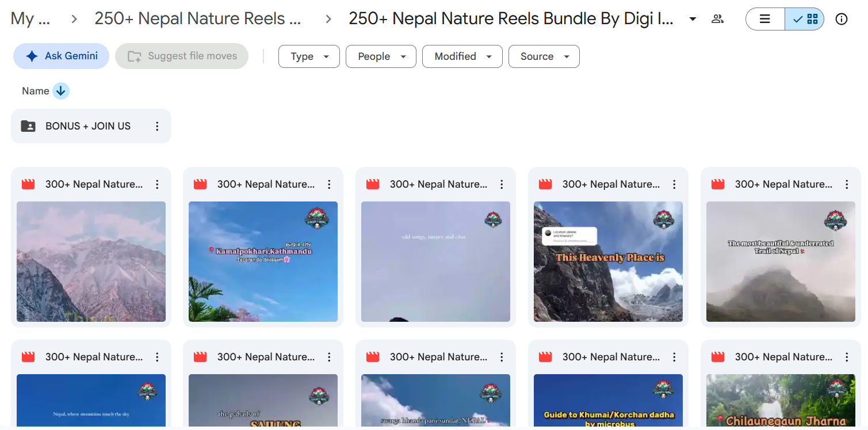The image size is (868, 430).
Task: Navigate to the parent '250+ Nepal Nature Reels ...' breadcrumb
Action: pyautogui.click(x=198, y=19)
